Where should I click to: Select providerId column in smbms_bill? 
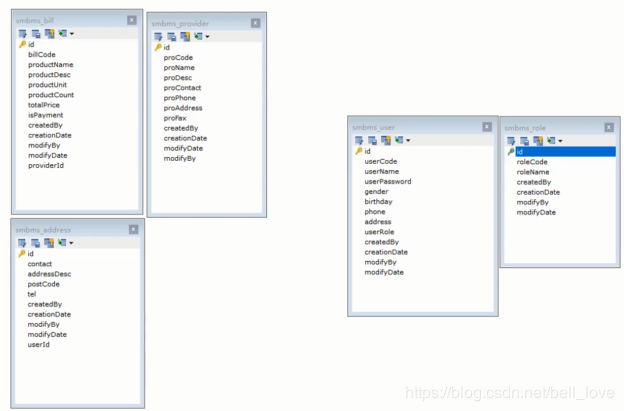(x=46, y=166)
